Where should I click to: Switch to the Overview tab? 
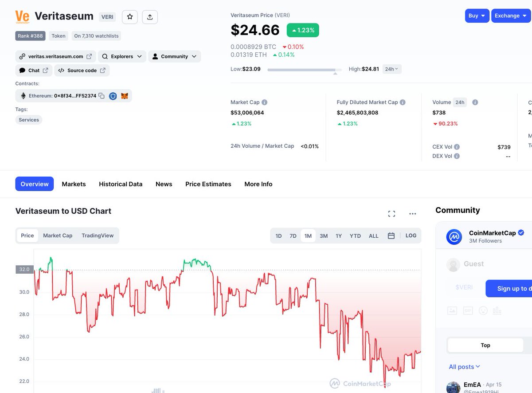pyautogui.click(x=35, y=184)
